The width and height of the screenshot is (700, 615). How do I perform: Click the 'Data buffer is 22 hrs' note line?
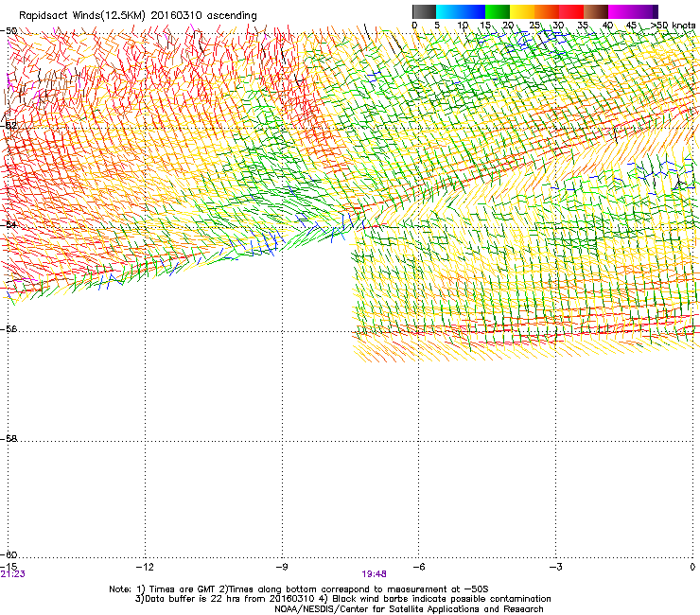[x=342, y=599]
